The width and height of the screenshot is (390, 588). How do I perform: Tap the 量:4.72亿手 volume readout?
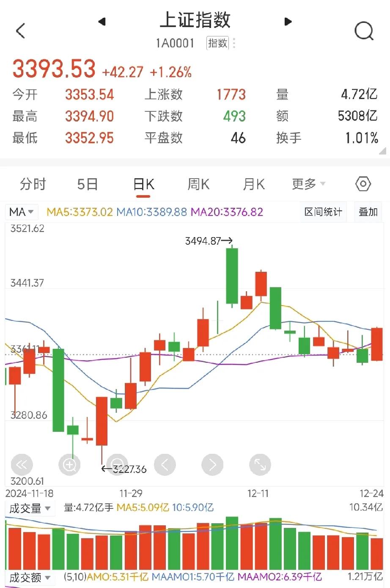[88, 507]
